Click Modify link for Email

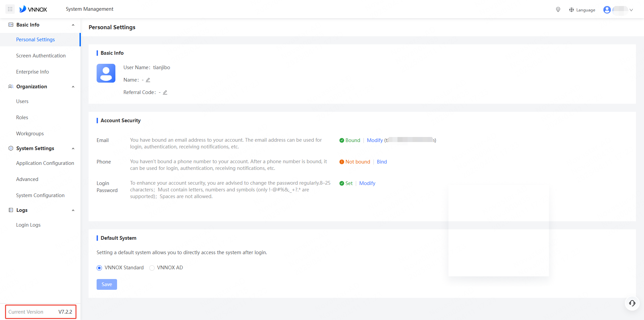(375, 140)
